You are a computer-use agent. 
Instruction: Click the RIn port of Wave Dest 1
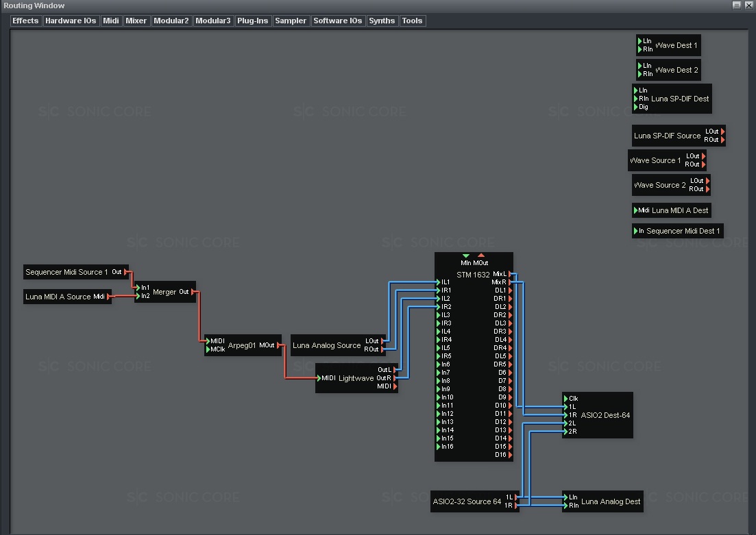pyautogui.click(x=639, y=49)
